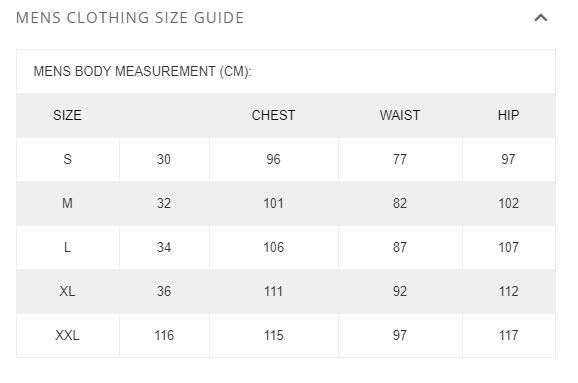Click the Mens Clothing Size Guide heading

[130, 18]
